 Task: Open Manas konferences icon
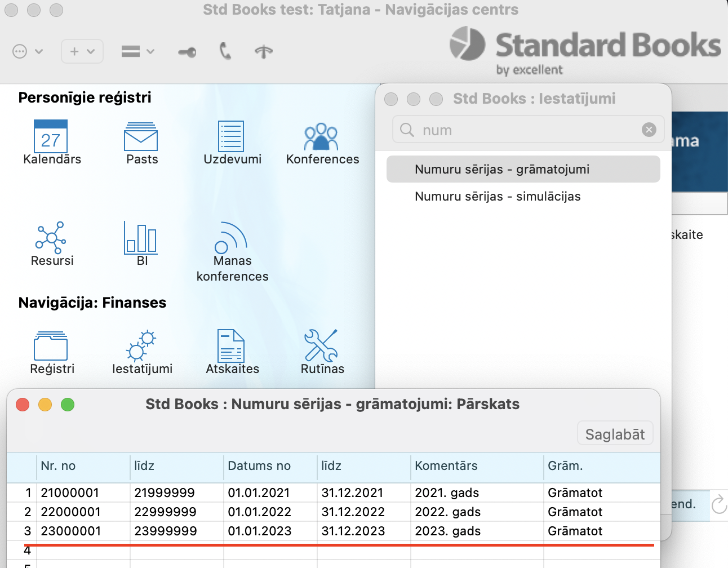pyautogui.click(x=231, y=238)
